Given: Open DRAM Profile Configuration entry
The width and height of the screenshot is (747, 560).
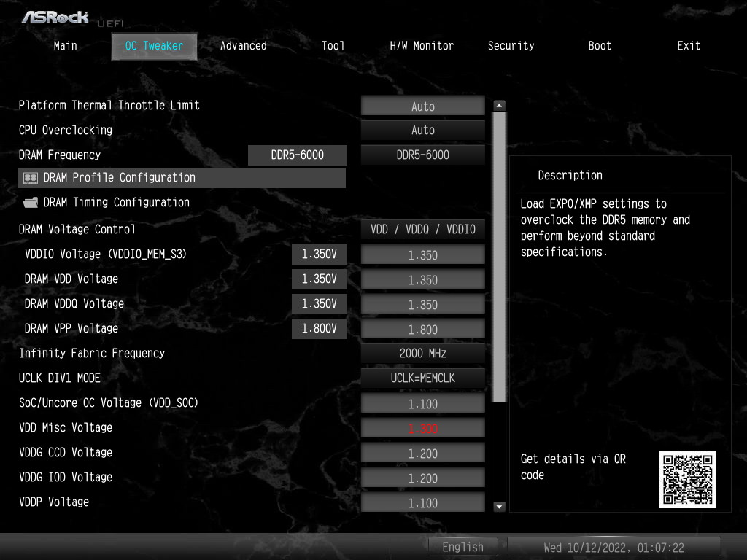Looking at the screenshot, I should (x=182, y=178).
